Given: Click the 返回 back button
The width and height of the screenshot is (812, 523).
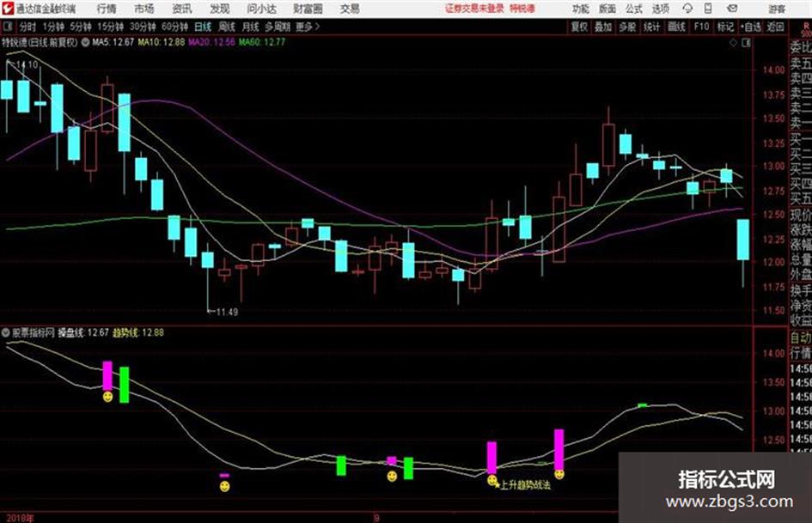Looking at the screenshot, I should [775, 27].
